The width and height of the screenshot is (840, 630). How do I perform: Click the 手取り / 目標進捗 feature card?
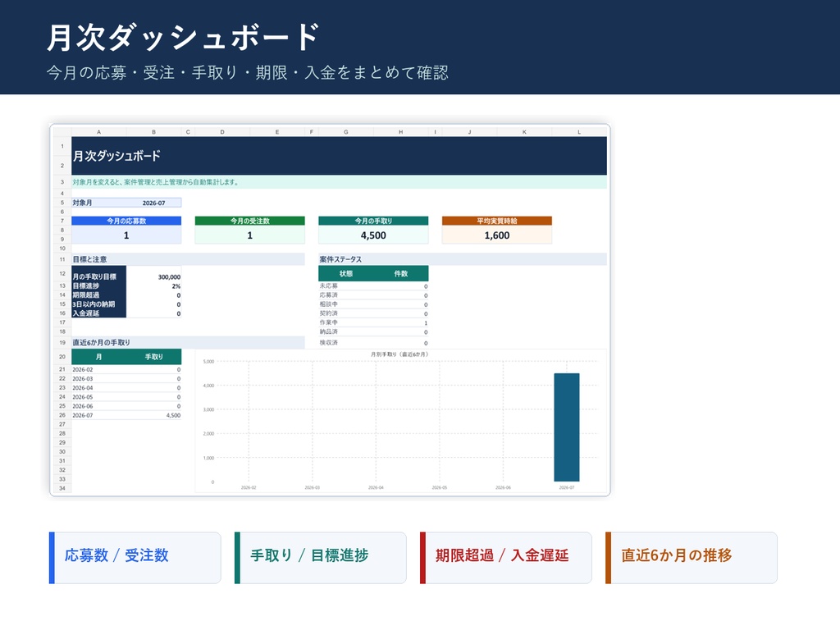[321, 558]
